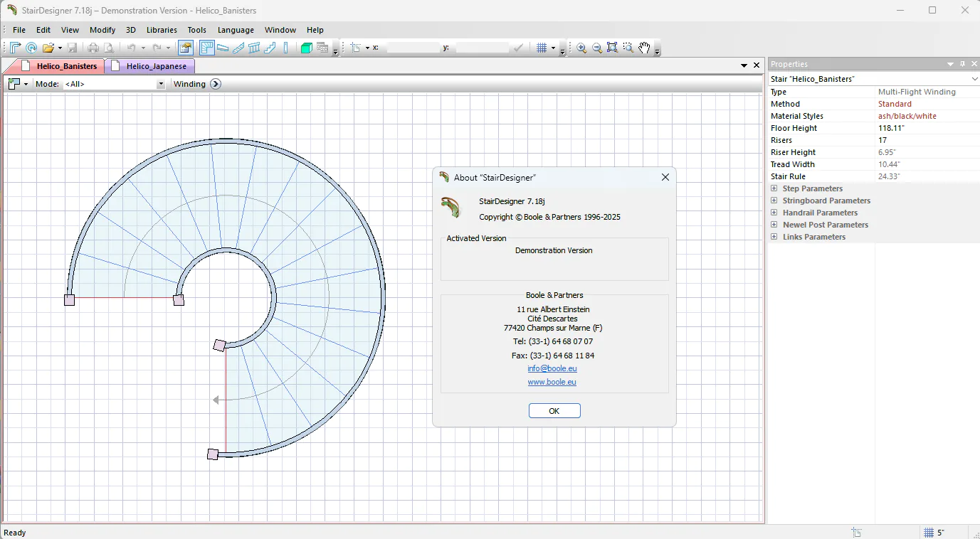Open the Modify menu
Viewport: 980px width, 539px height.
(x=102, y=30)
